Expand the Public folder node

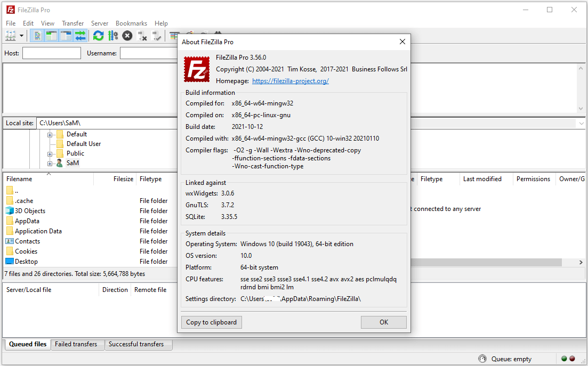coord(50,154)
